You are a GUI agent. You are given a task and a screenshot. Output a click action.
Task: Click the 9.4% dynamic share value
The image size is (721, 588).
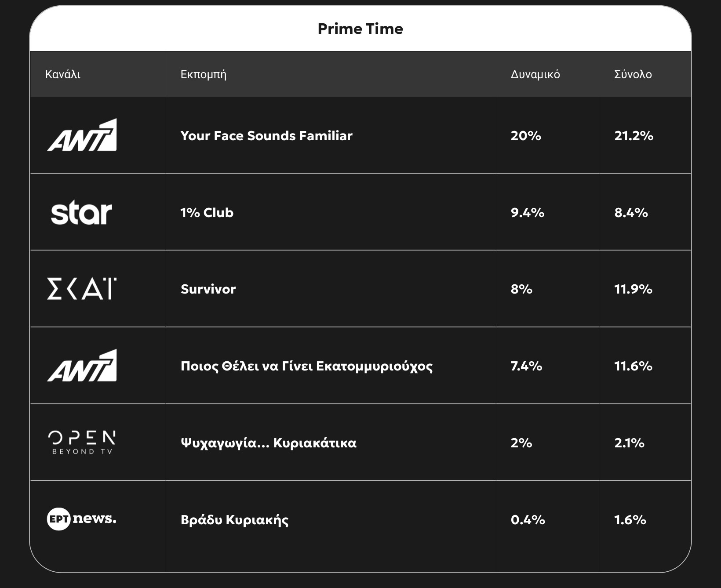(x=528, y=213)
